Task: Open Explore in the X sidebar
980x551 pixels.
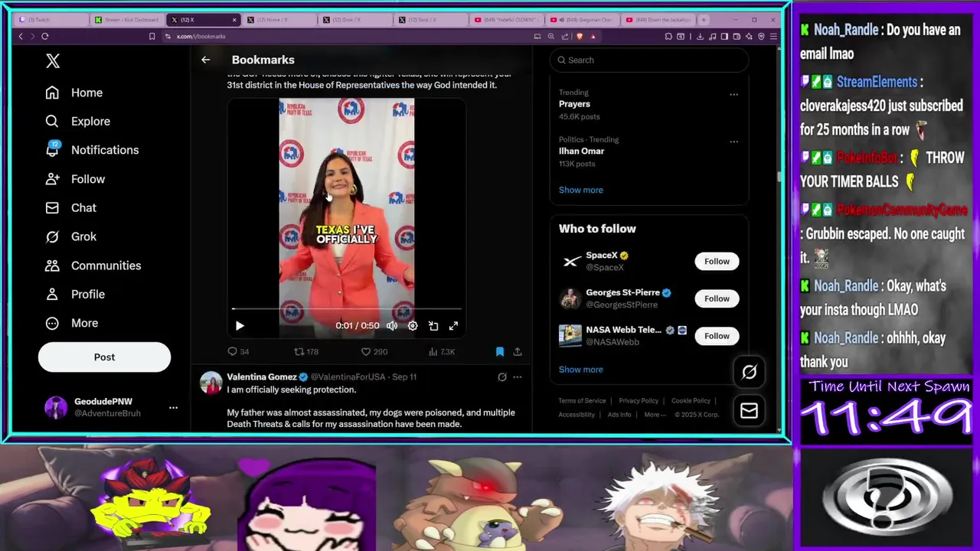Action: pyautogui.click(x=77, y=121)
